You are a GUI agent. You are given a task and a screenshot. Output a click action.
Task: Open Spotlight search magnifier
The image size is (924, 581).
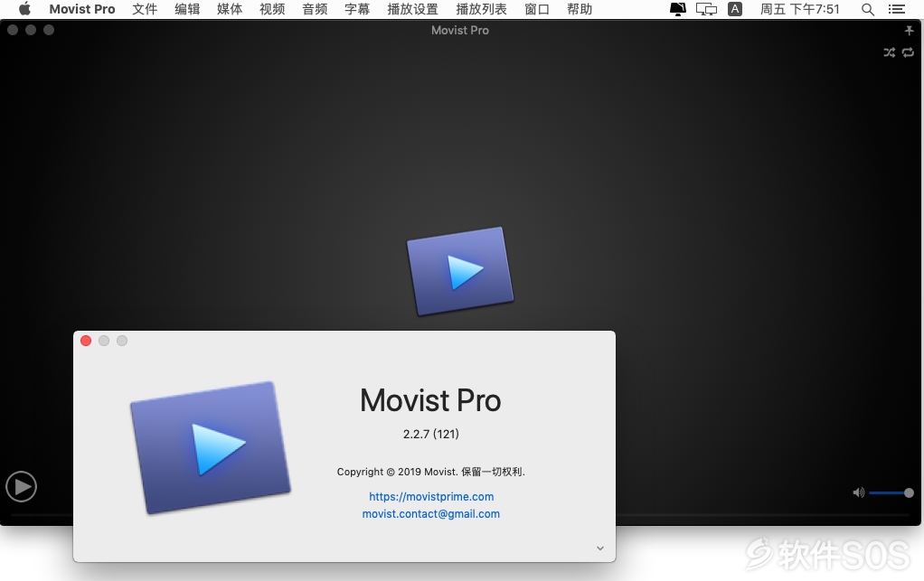(867, 9)
